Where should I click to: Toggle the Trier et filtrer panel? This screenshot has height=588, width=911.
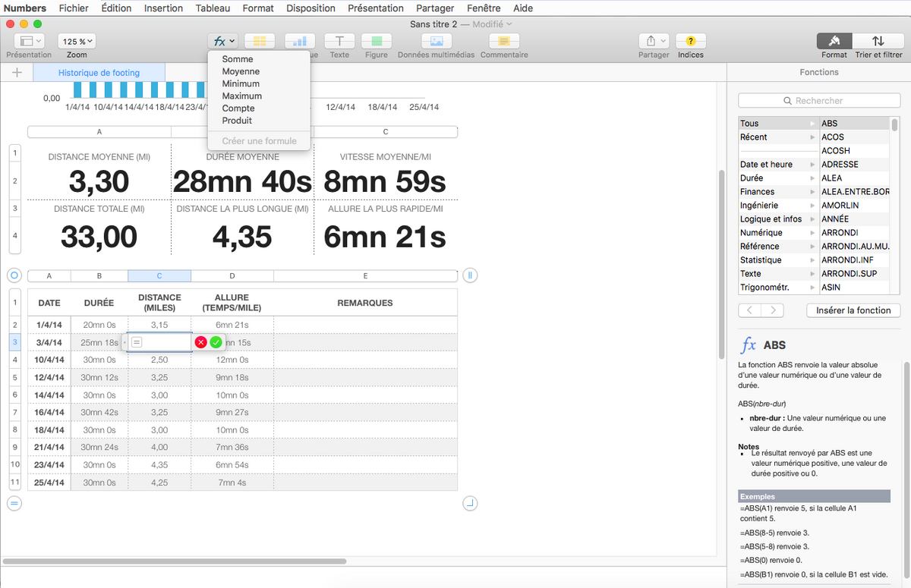pyautogui.click(x=878, y=41)
